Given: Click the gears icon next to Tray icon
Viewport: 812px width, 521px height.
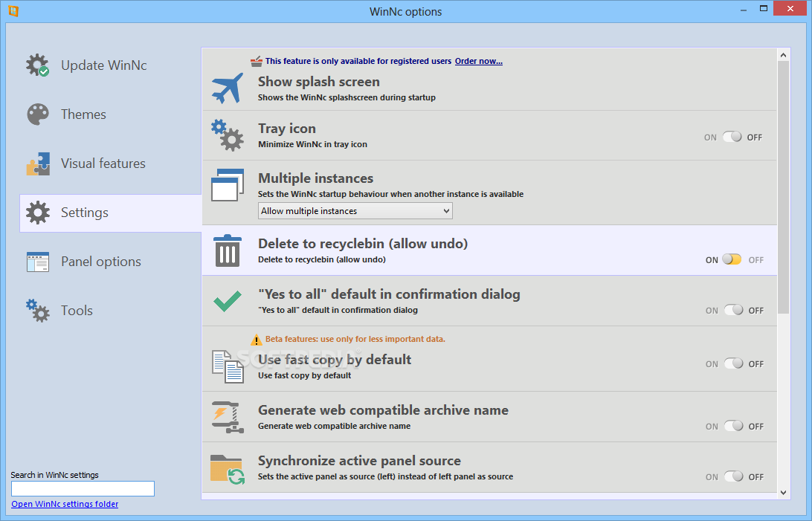Looking at the screenshot, I should tap(228, 135).
